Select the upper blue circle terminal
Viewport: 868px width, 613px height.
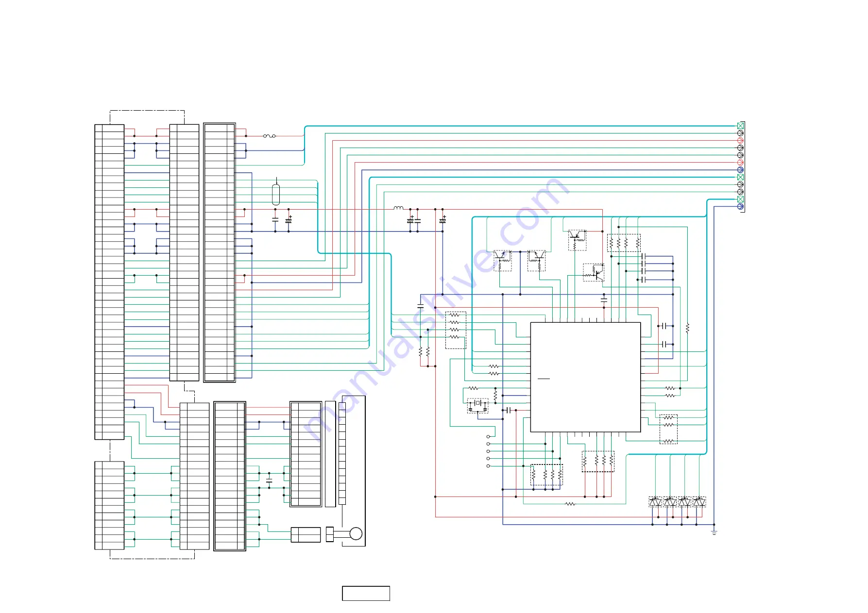point(740,170)
